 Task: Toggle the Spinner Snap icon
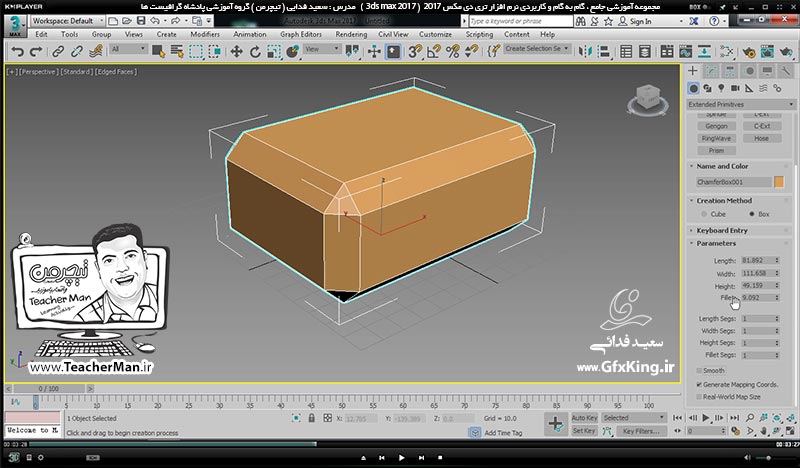(471, 52)
